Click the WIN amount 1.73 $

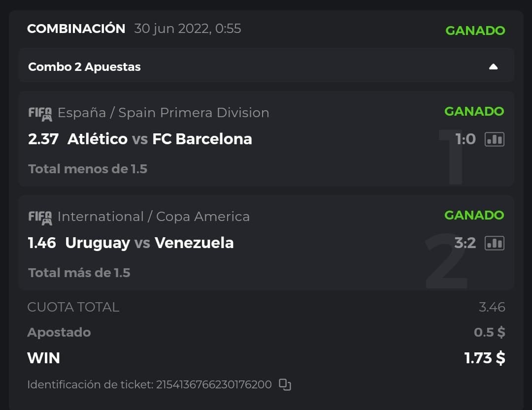coord(485,358)
